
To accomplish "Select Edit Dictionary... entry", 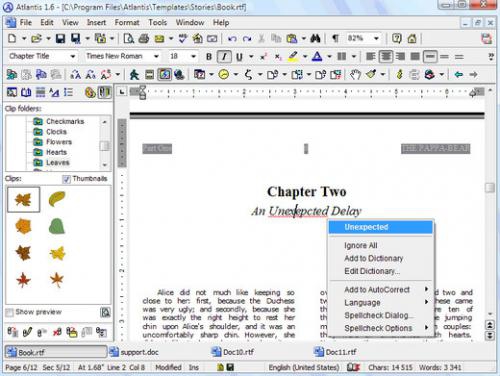I will 381,271.
